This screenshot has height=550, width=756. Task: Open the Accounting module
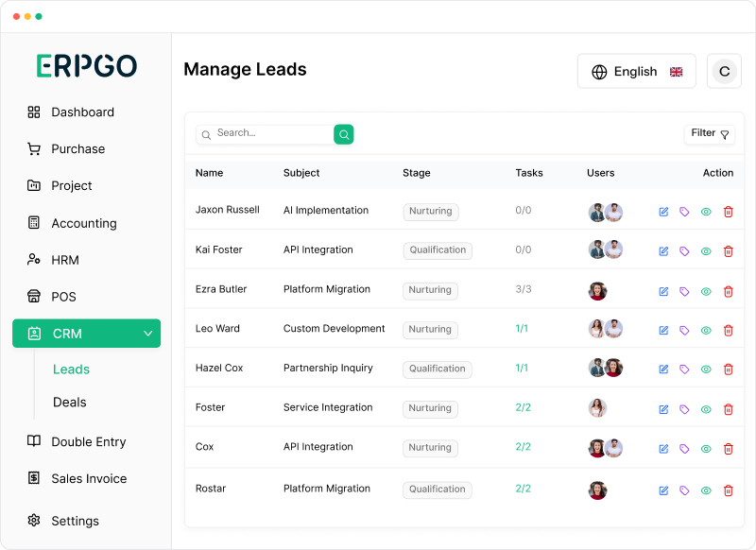point(72,223)
